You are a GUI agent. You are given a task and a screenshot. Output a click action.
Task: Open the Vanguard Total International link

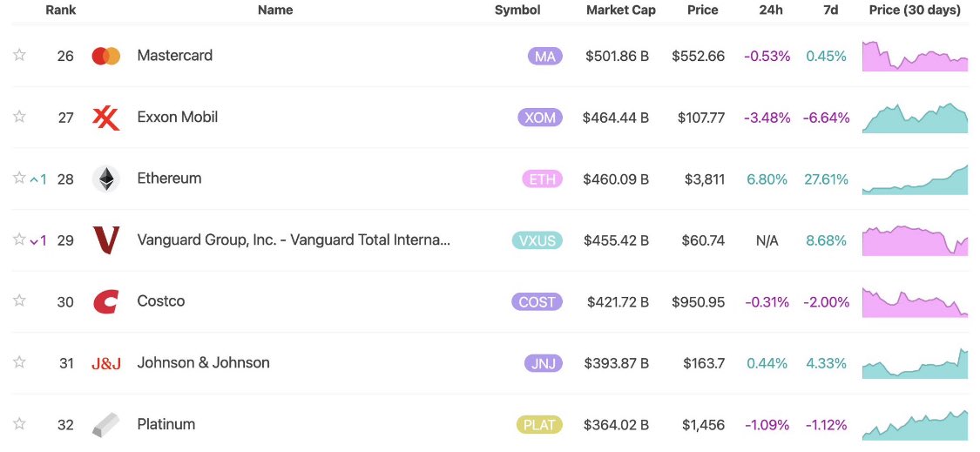point(293,240)
